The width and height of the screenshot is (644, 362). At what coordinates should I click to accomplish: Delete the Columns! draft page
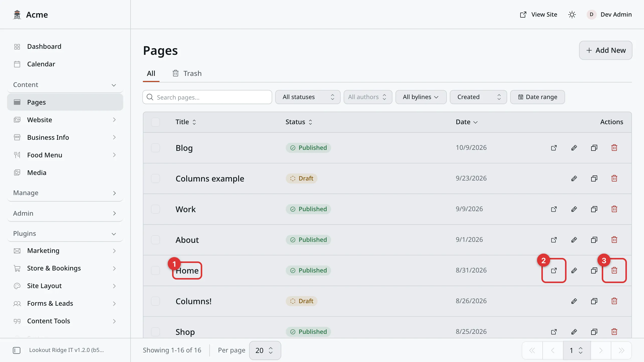click(x=614, y=301)
